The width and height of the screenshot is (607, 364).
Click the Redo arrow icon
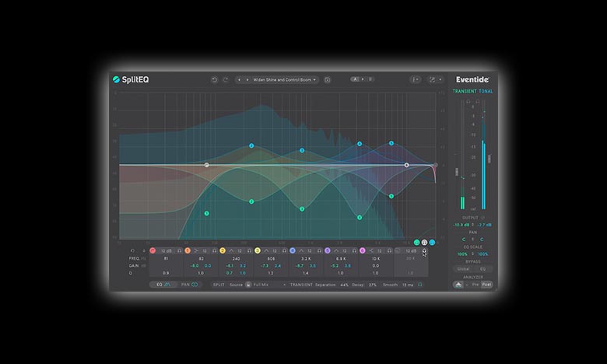[x=226, y=79]
